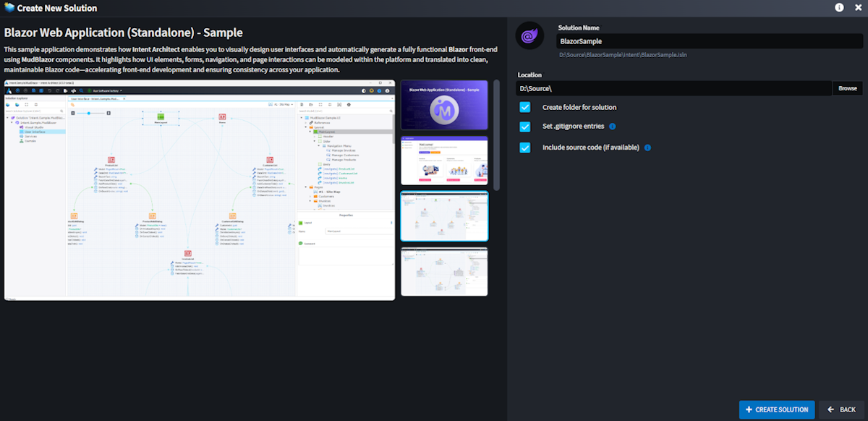Click the info icon in title bar
The image size is (868, 421).
pyautogui.click(x=840, y=8)
